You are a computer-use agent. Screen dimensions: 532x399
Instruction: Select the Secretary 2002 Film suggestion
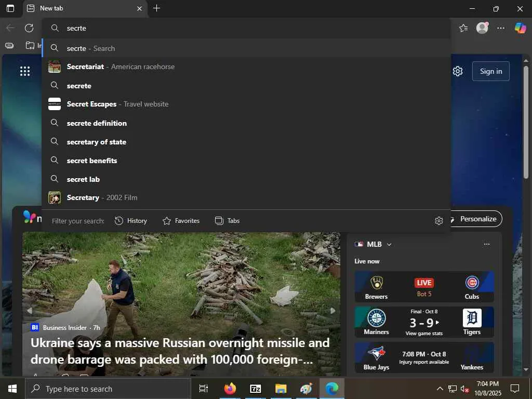coord(246,197)
